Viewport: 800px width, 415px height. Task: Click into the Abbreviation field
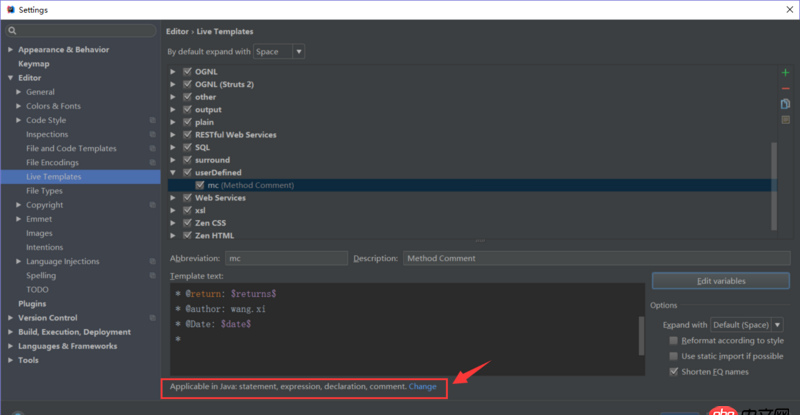(x=286, y=258)
